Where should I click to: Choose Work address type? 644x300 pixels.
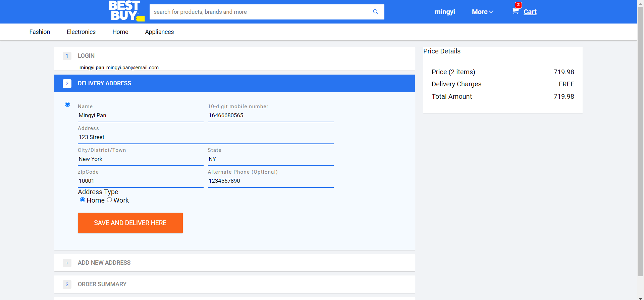click(109, 200)
